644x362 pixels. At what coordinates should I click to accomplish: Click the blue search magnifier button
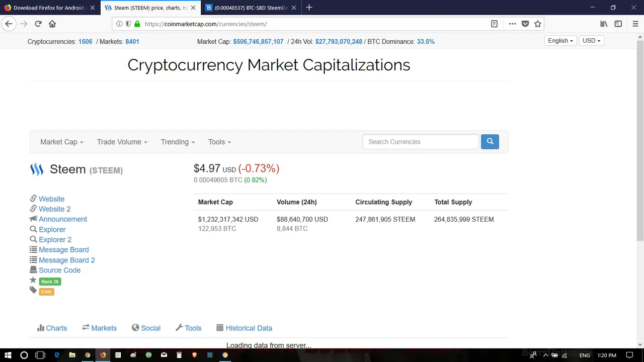(x=490, y=142)
